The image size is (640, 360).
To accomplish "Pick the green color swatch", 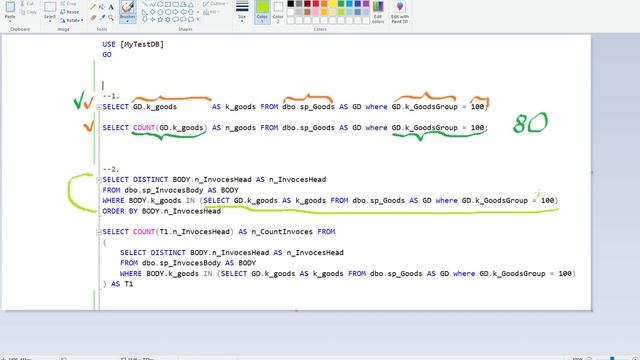I will pyautogui.click(x=341, y=4).
